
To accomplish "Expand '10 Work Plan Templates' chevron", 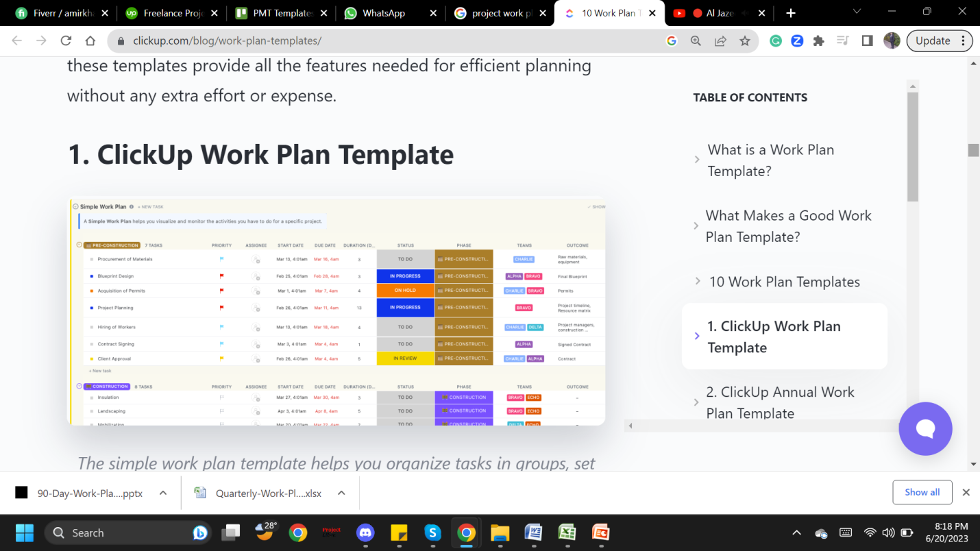I will tap(697, 281).
